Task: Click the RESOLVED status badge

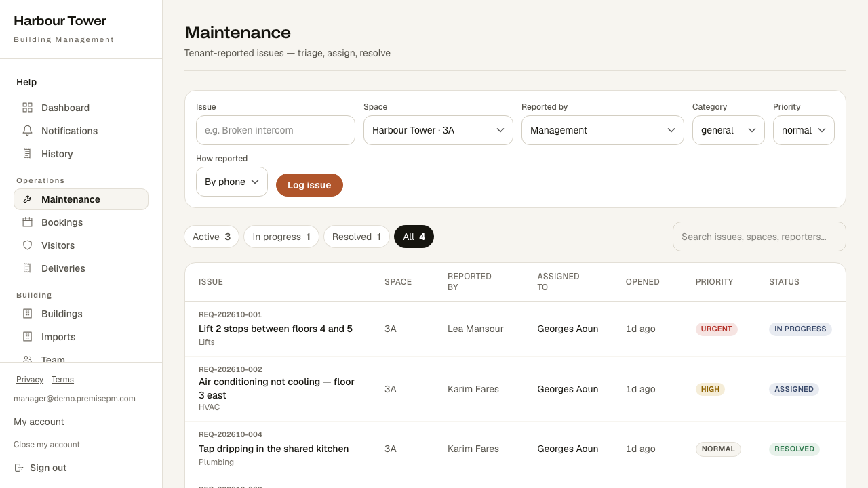Action: click(x=794, y=449)
